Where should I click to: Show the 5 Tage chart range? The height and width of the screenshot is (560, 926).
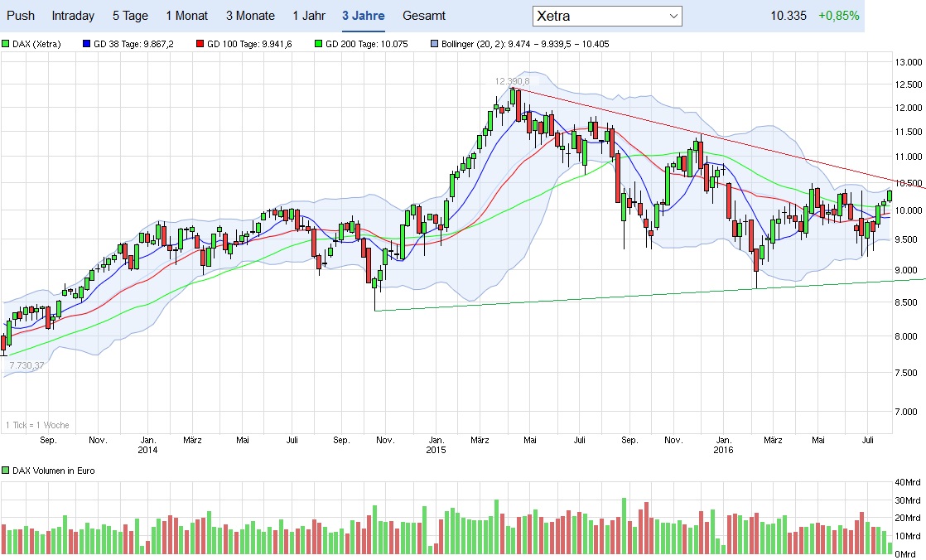[x=130, y=16]
